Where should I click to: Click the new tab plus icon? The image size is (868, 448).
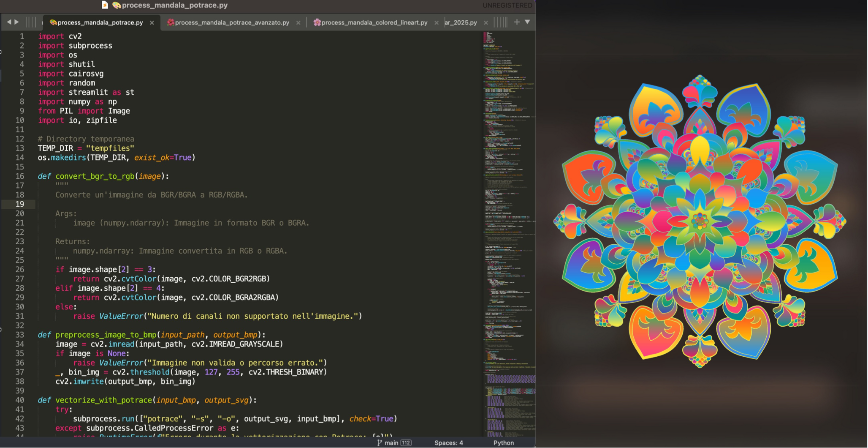516,22
